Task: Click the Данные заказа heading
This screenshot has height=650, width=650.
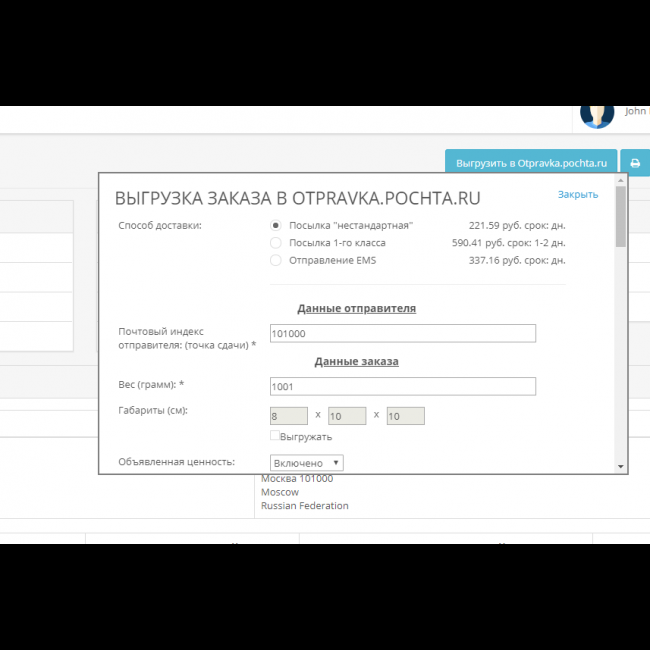Action: pos(356,361)
